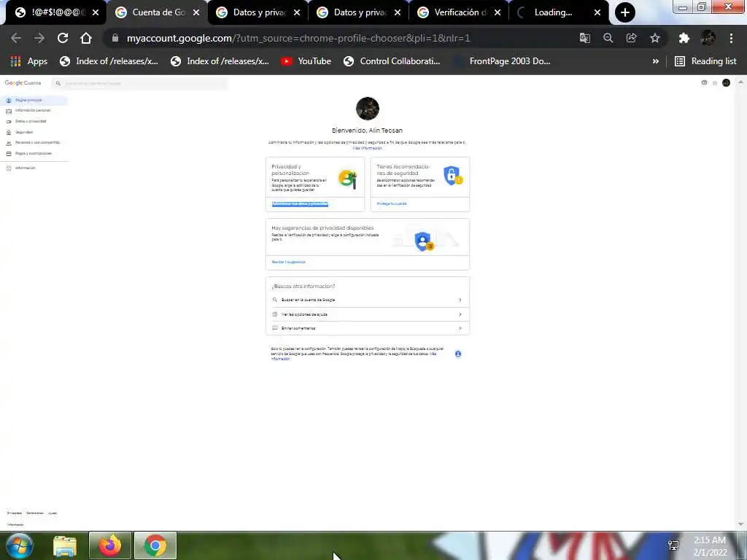Switch to the Loading... tab
This screenshot has height=560, width=747.
tap(553, 12)
